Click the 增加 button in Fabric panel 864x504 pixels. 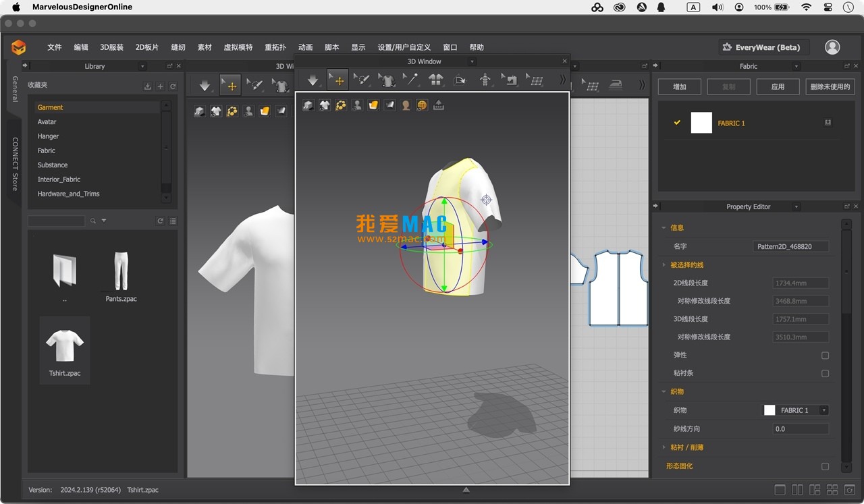[x=680, y=87]
